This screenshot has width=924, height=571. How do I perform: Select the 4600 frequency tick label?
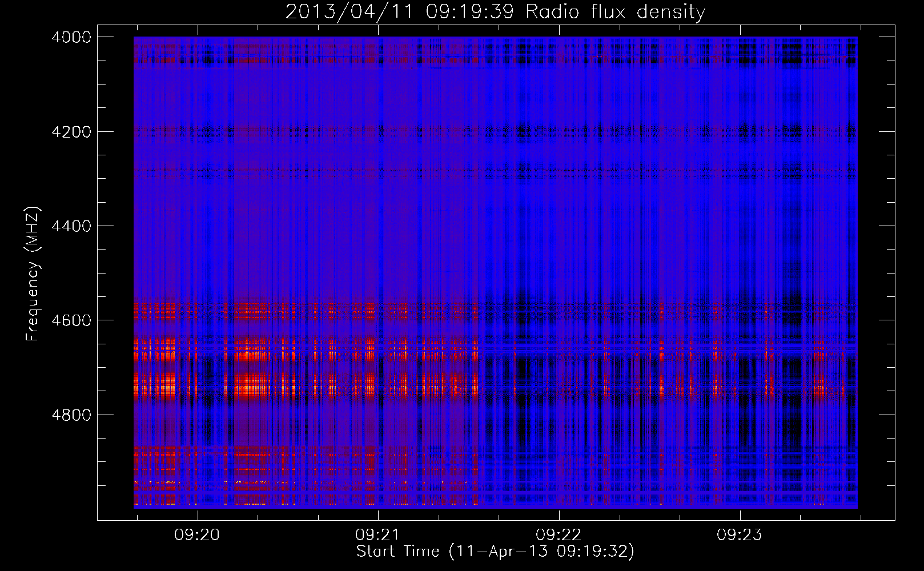(x=71, y=320)
